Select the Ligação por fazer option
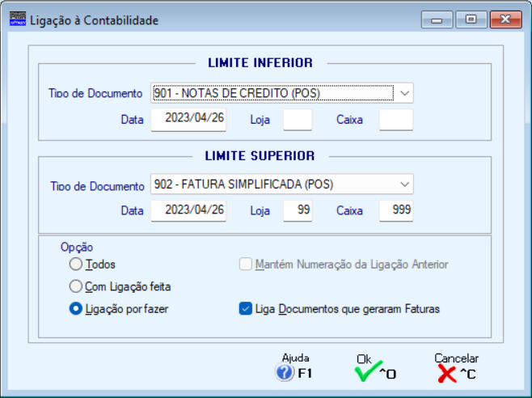Screen dimensions: 532x398 76,308
